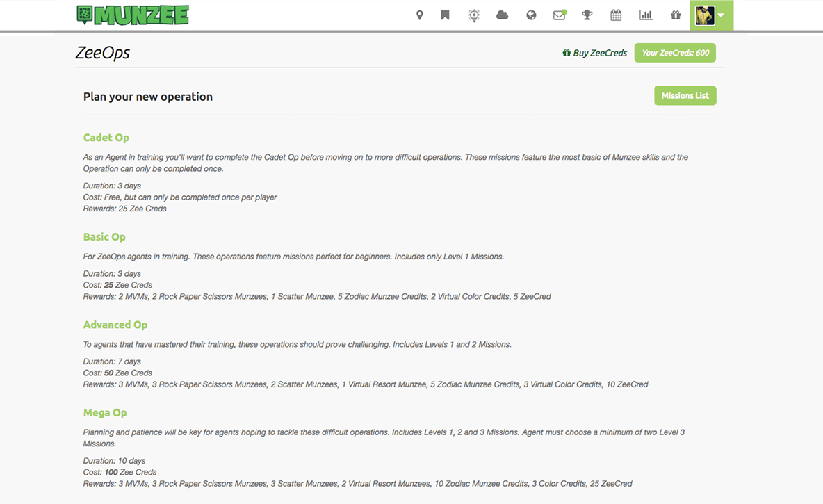Click 'Cost: 100 Zee Creds' line
This screenshot has height=504, width=823.
click(x=120, y=472)
